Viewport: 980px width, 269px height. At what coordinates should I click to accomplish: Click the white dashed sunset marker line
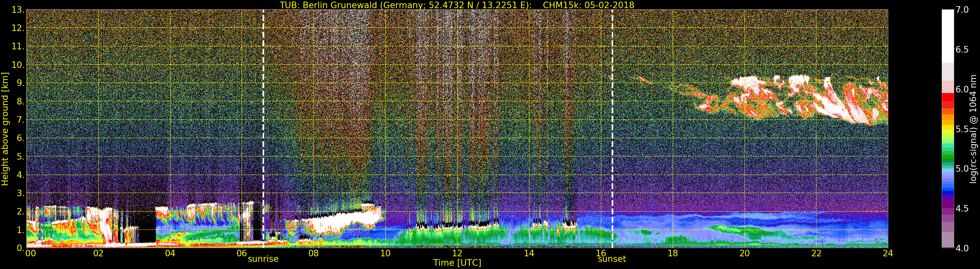click(x=612, y=129)
